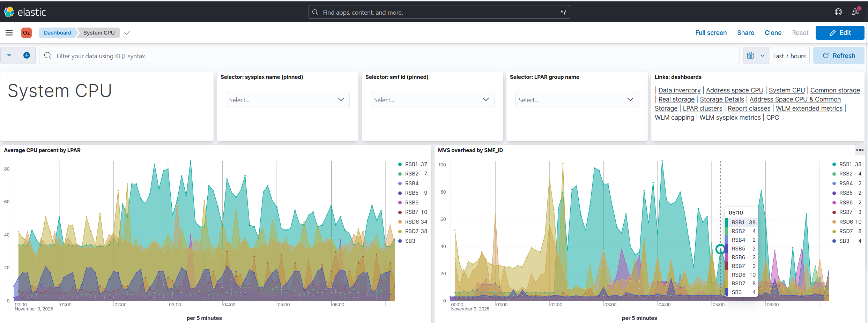Toggle RSB1 series in Average CPU legend
This screenshot has width=868, height=323.
tap(411, 164)
